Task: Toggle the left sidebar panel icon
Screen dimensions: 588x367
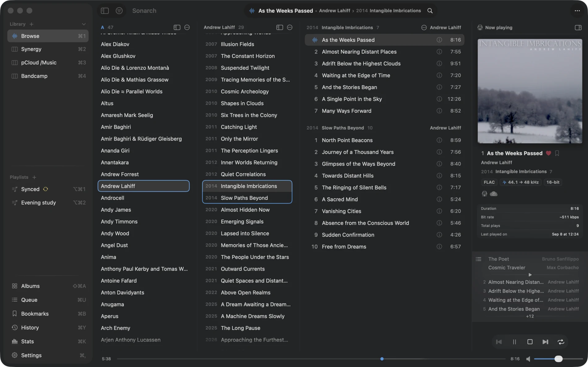Action: 105,11
